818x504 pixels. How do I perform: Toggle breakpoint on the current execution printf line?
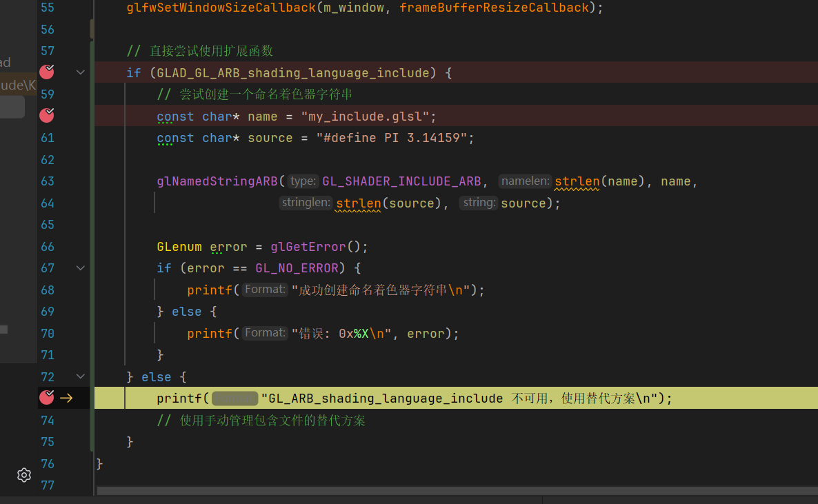pos(47,398)
